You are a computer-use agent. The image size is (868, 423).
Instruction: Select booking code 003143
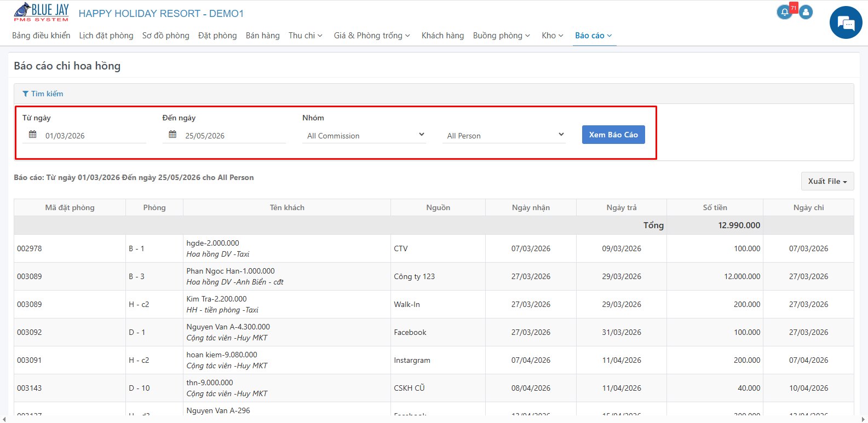tap(30, 388)
